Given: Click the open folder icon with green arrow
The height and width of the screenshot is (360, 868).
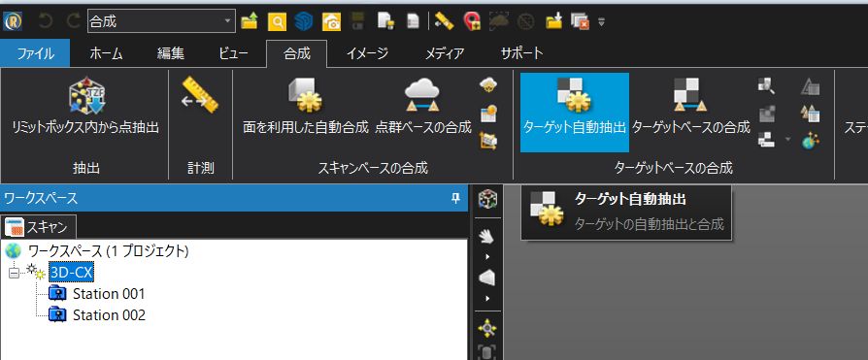Looking at the screenshot, I should [x=250, y=21].
